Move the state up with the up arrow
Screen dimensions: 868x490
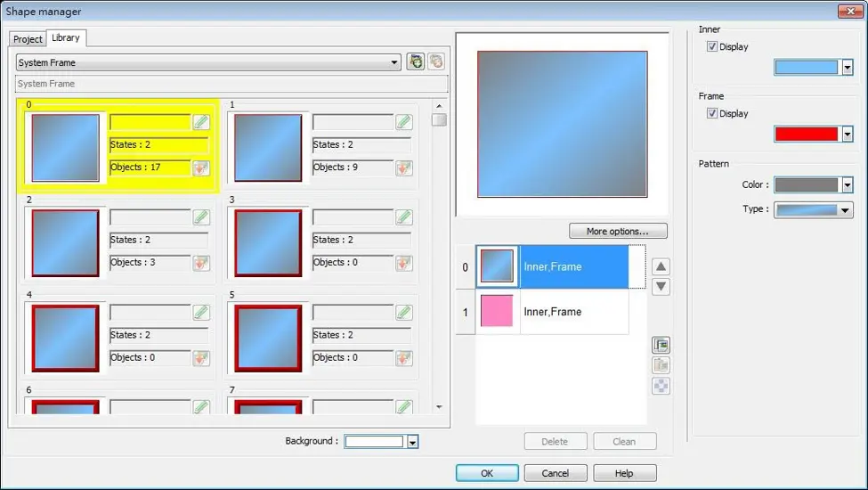(661, 267)
